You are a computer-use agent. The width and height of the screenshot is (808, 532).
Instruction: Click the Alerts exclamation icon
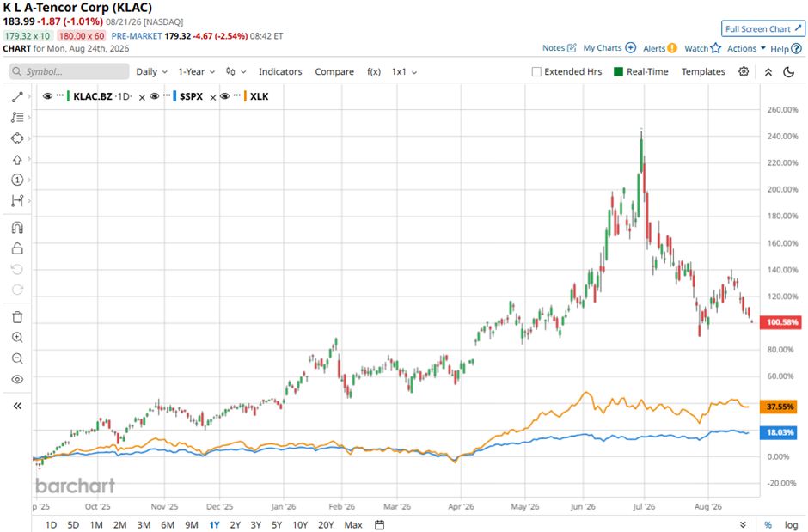click(x=672, y=48)
